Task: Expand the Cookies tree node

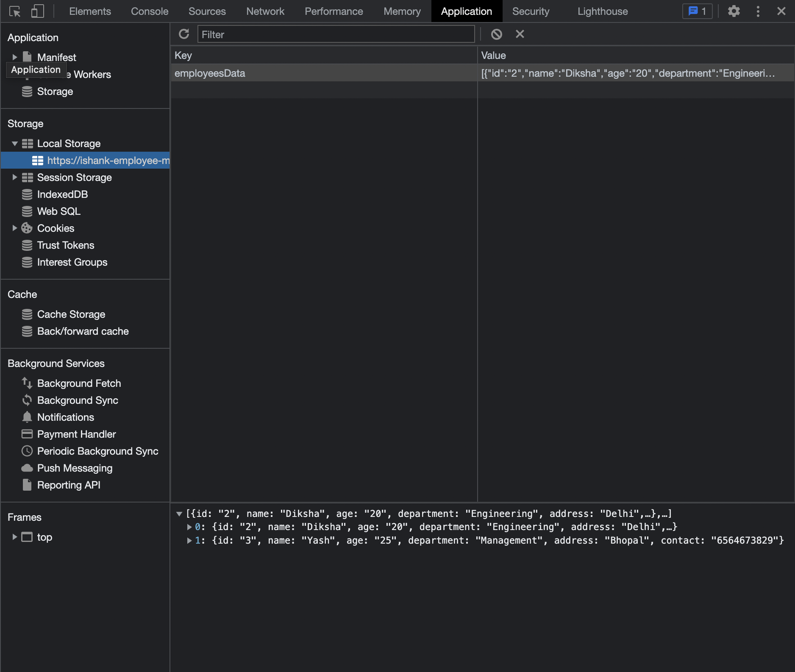Action: click(x=15, y=228)
